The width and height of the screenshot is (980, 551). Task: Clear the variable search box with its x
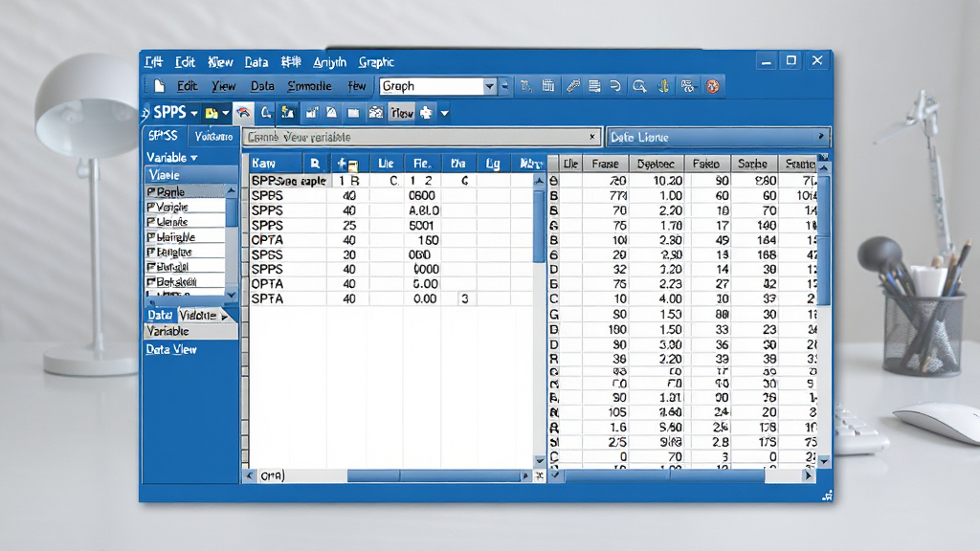(591, 137)
